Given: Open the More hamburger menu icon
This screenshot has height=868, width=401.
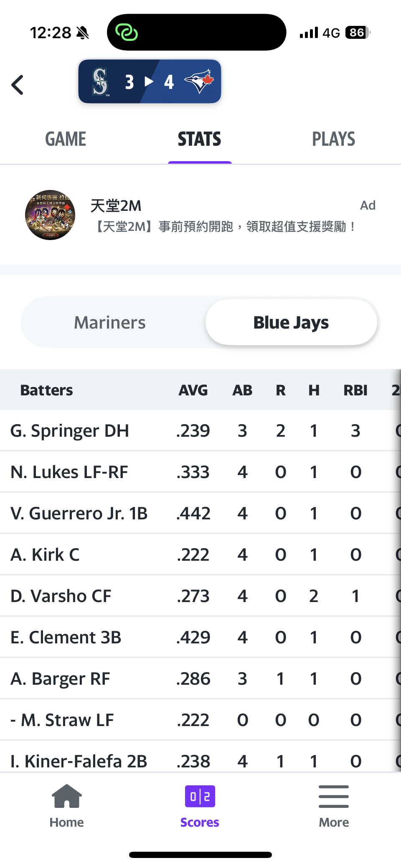Looking at the screenshot, I should pyautogui.click(x=333, y=797).
